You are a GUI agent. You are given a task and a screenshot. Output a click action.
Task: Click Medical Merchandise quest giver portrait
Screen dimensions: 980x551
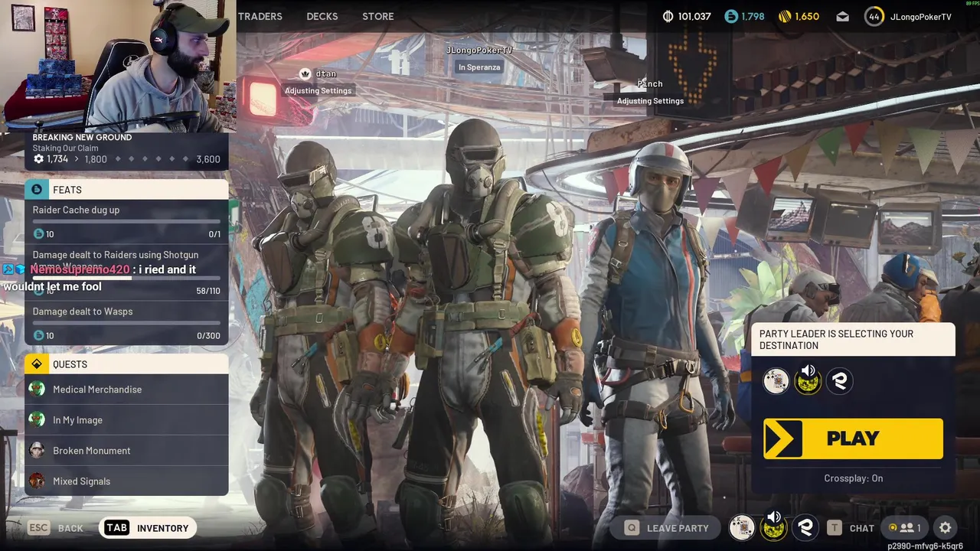(x=37, y=390)
